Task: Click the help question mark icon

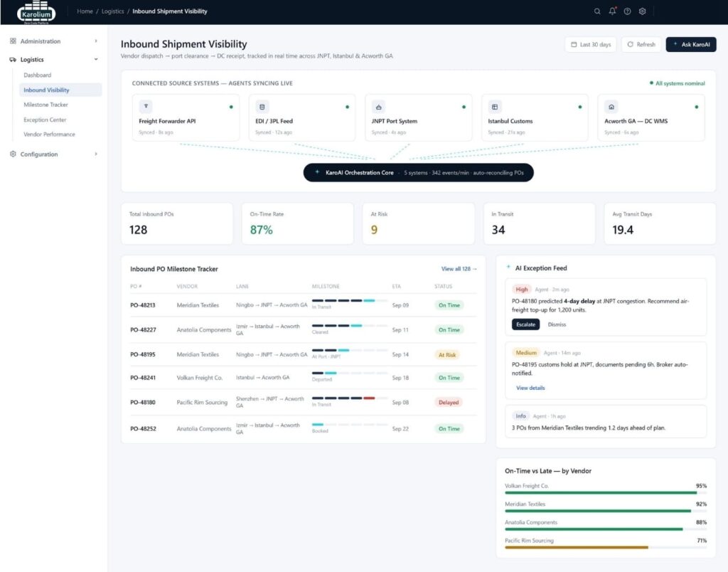Action: point(627,11)
